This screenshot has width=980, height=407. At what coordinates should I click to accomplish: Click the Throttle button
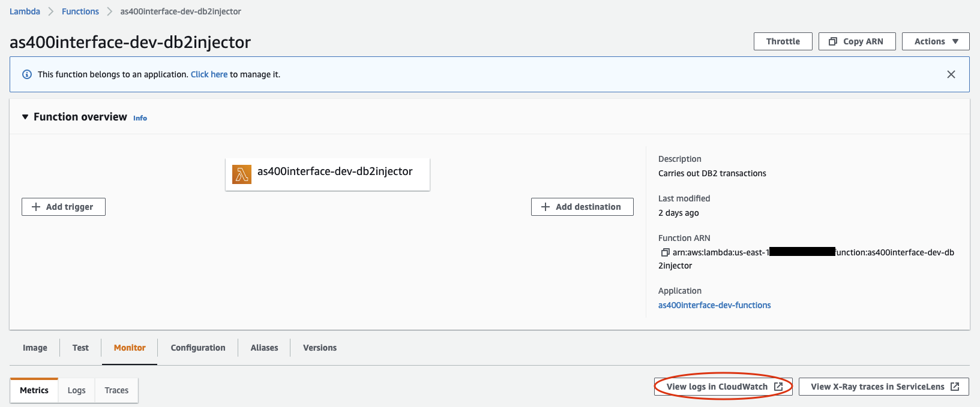[783, 41]
